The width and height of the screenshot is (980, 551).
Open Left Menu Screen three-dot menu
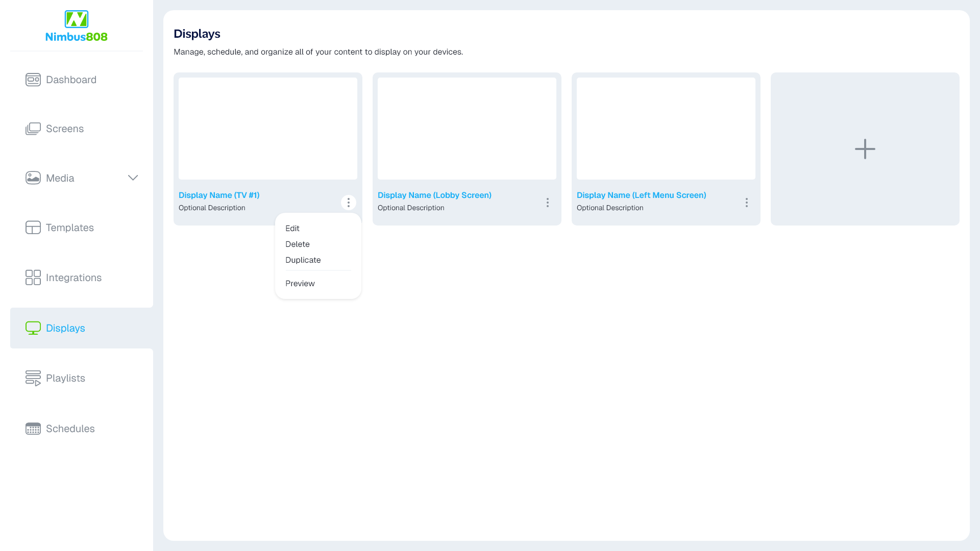(746, 203)
